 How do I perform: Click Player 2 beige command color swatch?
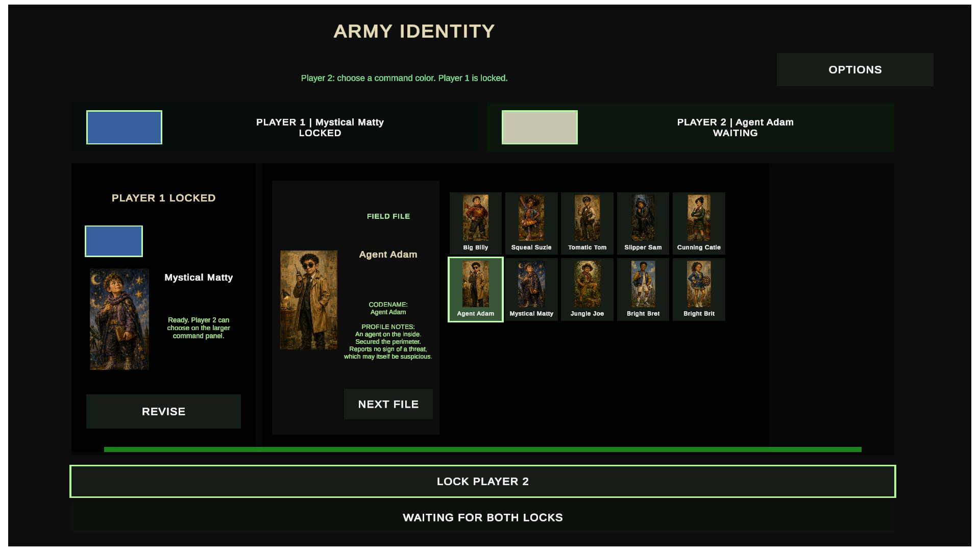tap(540, 127)
